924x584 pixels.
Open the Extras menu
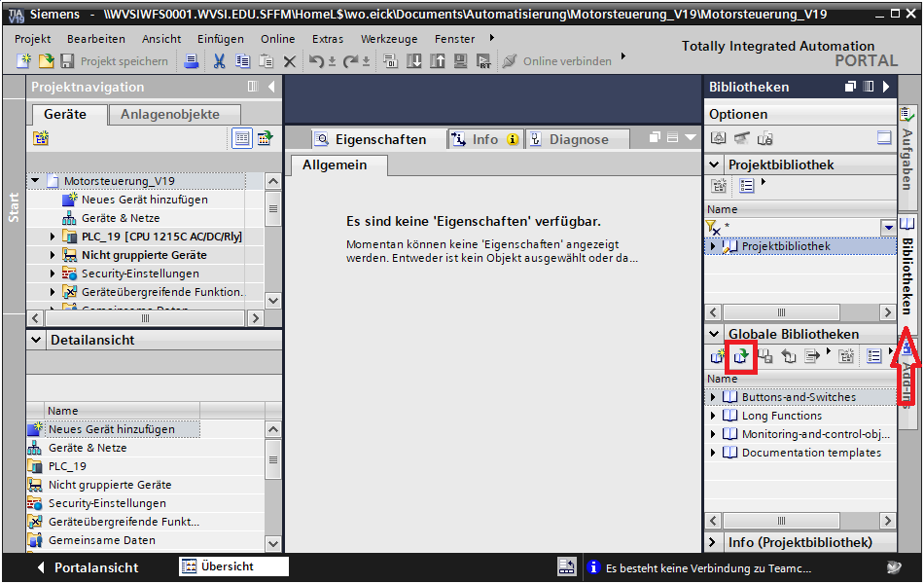(x=328, y=39)
